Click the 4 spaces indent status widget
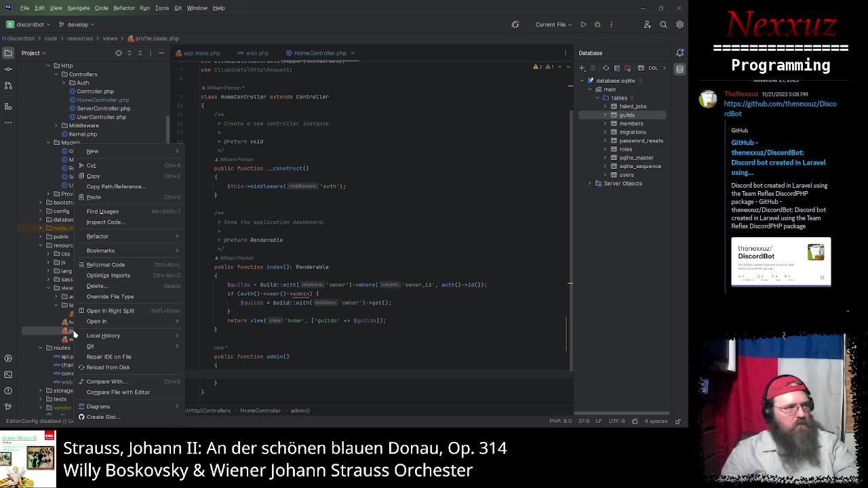Image resolution: width=868 pixels, height=488 pixels. point(656,421)
